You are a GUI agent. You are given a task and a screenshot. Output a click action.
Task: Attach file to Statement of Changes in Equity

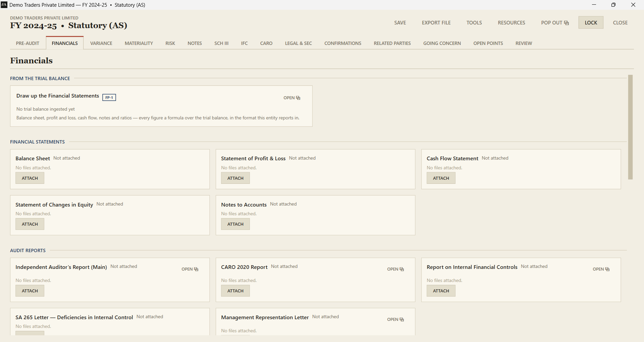(30, 224)
